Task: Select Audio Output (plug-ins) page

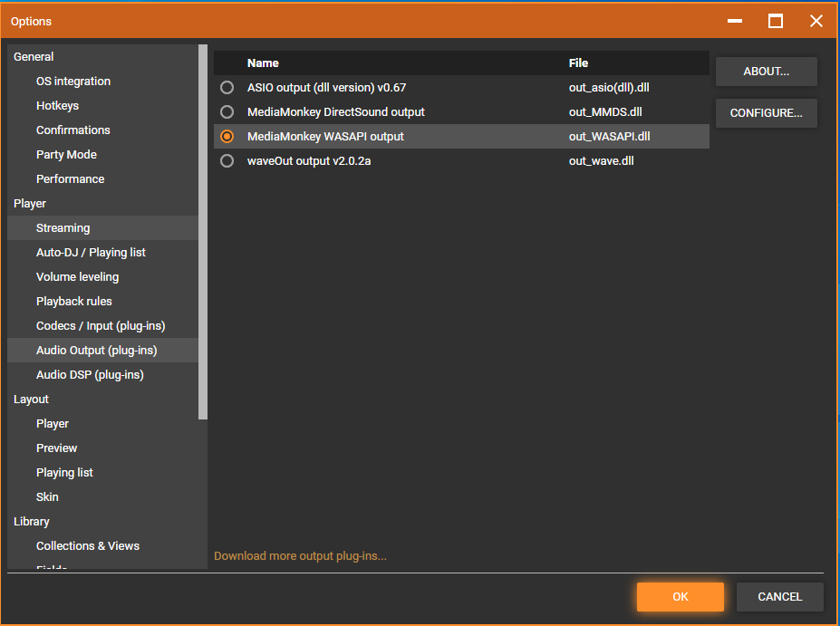Action: (103, 351)
